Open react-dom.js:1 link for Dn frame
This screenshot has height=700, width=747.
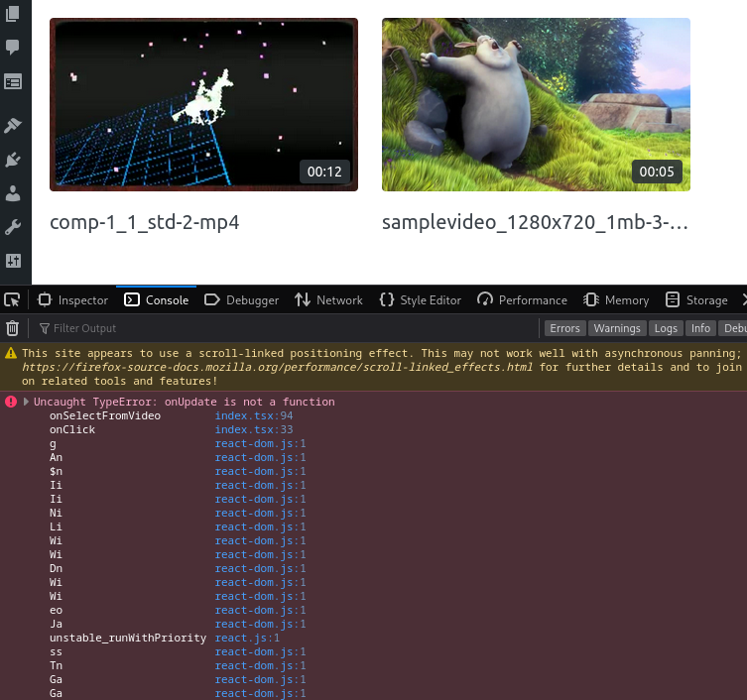click(x=260, y=568)
